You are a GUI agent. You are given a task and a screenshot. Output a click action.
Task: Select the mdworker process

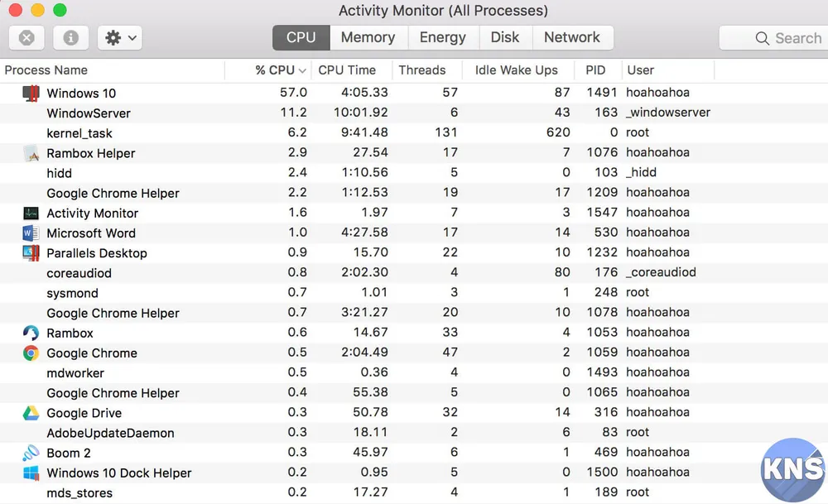(x=414, y=373)
